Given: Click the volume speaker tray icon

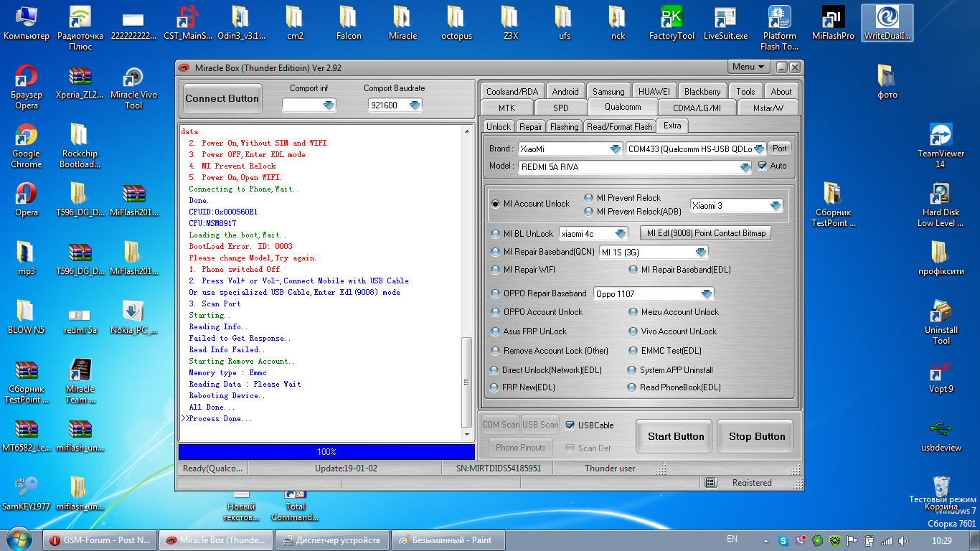Looking at the screenshot, I should (904, 540).
